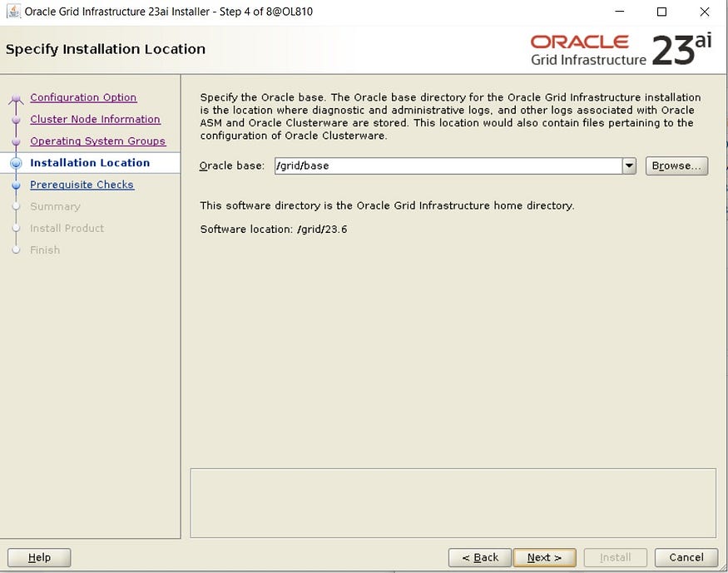The height and width of the screenshot is (573, 728).
Task: Cancel the installer
Action: (x=686, y=557)
